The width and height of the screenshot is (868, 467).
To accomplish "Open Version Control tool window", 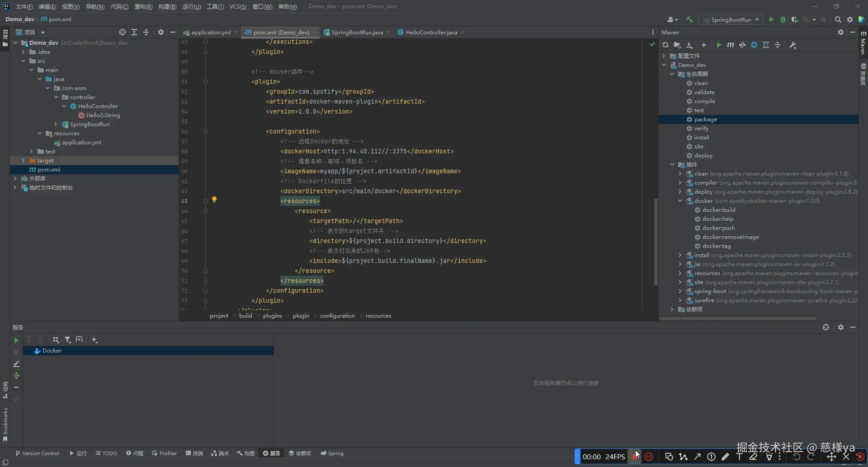I will coord(37,453).
